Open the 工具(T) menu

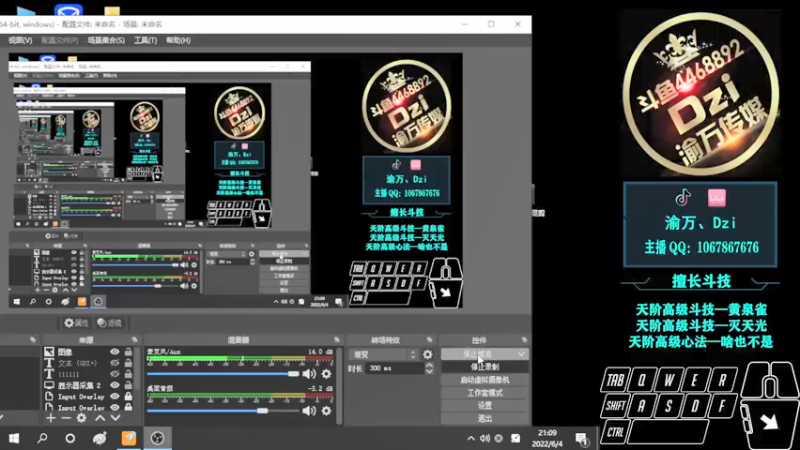145,40
